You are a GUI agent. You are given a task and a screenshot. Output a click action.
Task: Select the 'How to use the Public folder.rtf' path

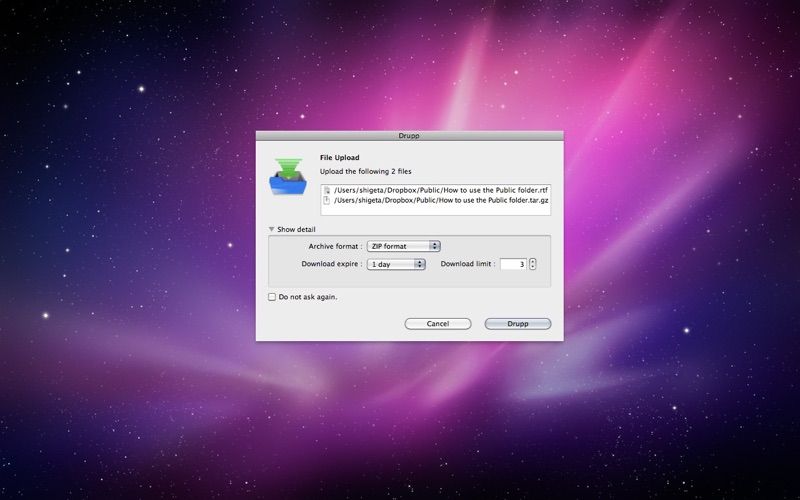[x=441, y=190]
